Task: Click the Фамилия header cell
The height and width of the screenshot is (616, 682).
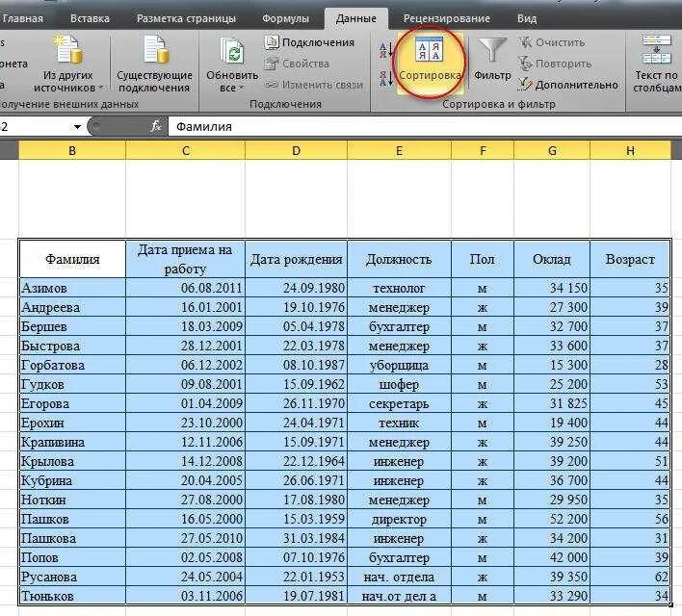Action: pos(72,259)
